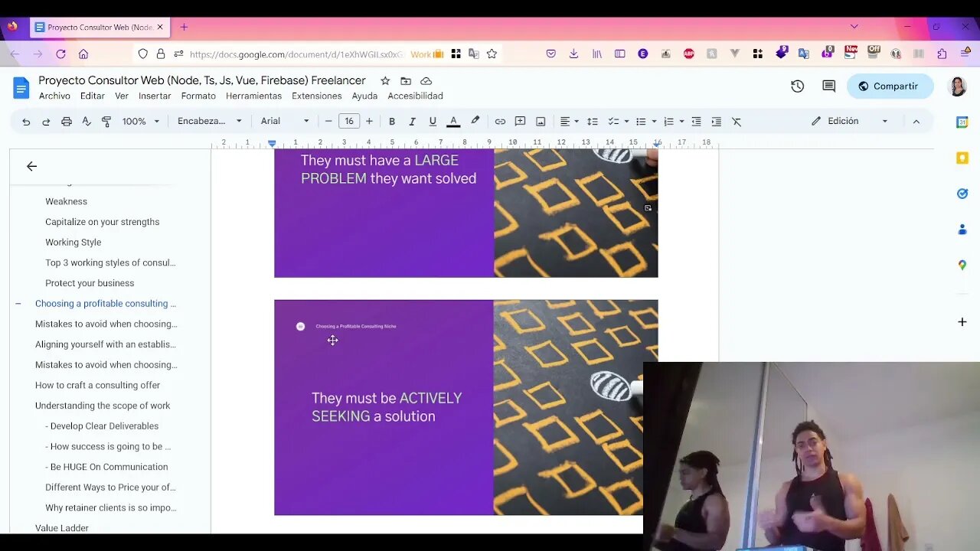Go to How to craft a consulting offer
Screen dimensions: 980x551
click(98, 386)
